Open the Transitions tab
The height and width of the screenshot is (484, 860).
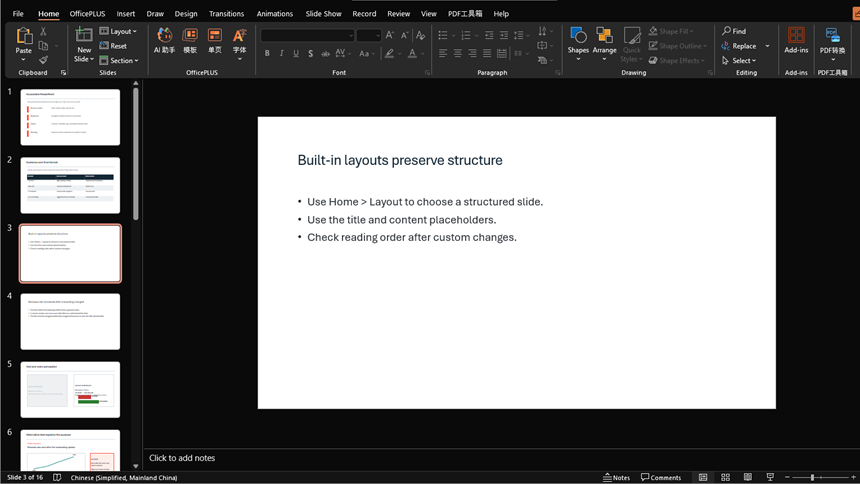tap(227, 14)
